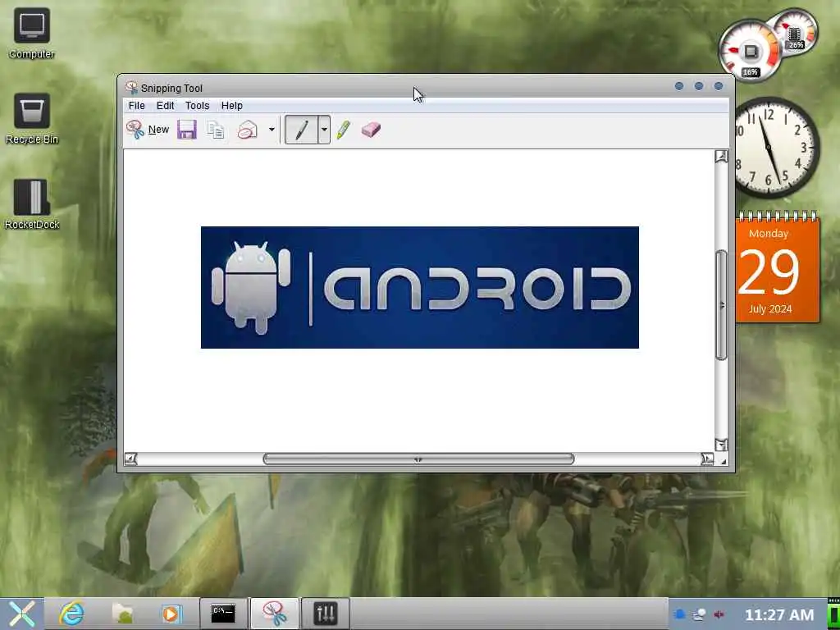Select the RocketDock desktop icon

pyautogui.click(x=32, y=204)
